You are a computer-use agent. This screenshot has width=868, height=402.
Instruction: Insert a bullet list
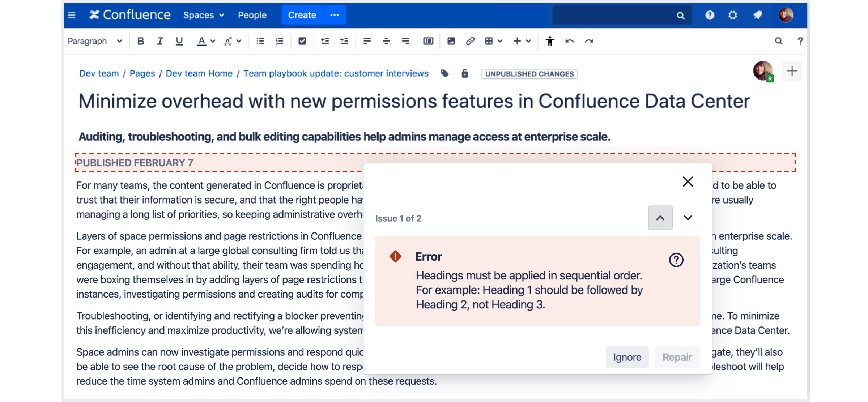[x=260, y=41]
